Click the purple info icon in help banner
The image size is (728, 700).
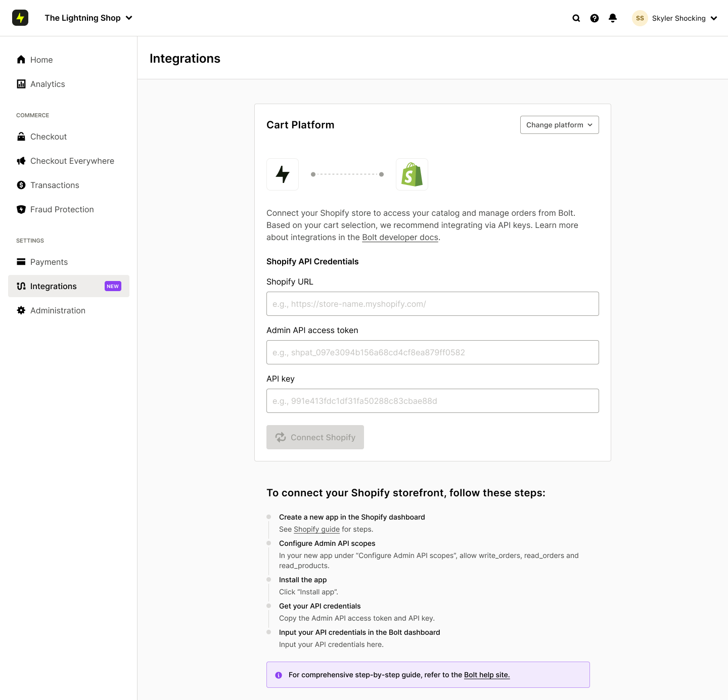pos(279,675)
